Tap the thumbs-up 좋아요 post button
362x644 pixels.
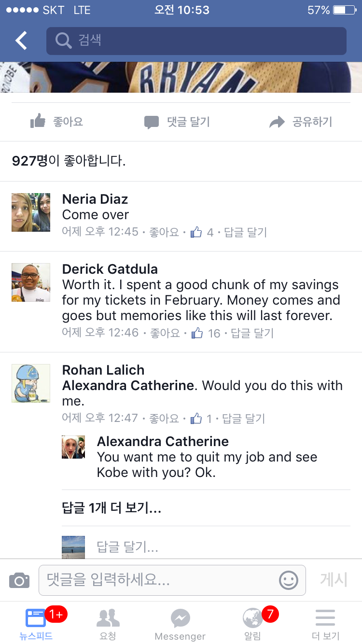57,122
